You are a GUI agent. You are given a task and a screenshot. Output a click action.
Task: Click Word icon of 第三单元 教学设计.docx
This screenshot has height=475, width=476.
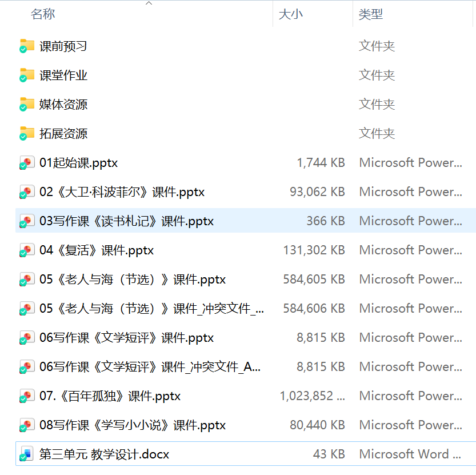tap(27, 454)
